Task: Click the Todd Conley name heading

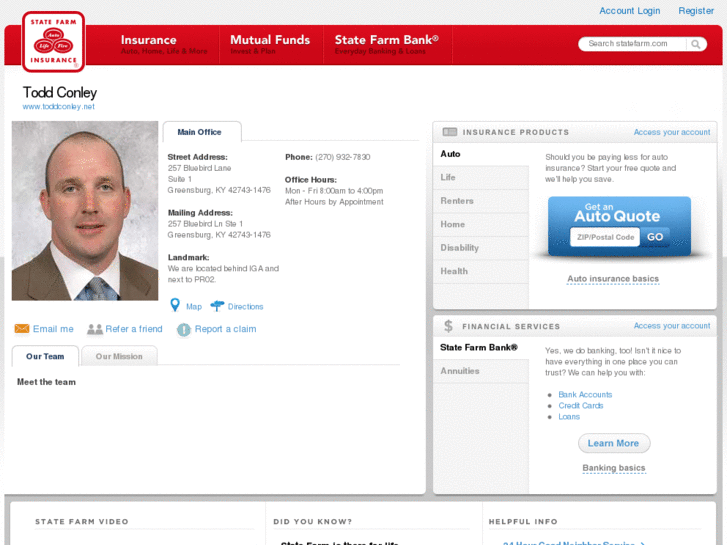Action: [x=60, y=92]
